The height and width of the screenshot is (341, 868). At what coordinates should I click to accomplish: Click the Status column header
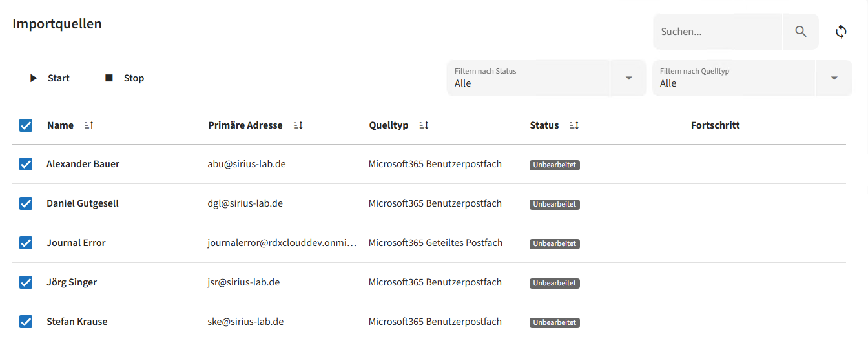click(544, 125)
